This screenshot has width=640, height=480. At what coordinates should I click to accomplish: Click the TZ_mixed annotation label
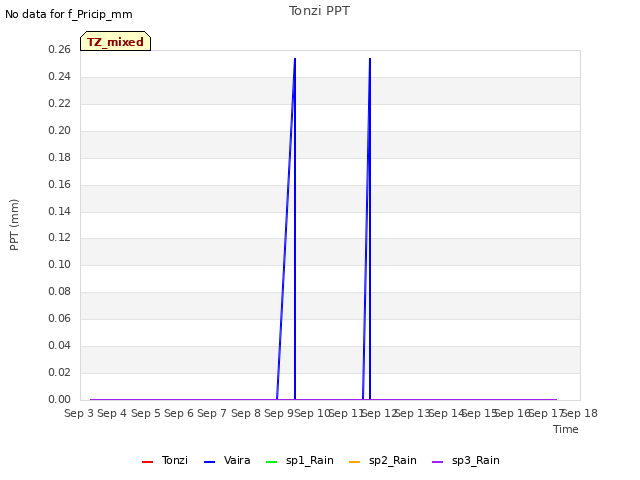[116, 41]
